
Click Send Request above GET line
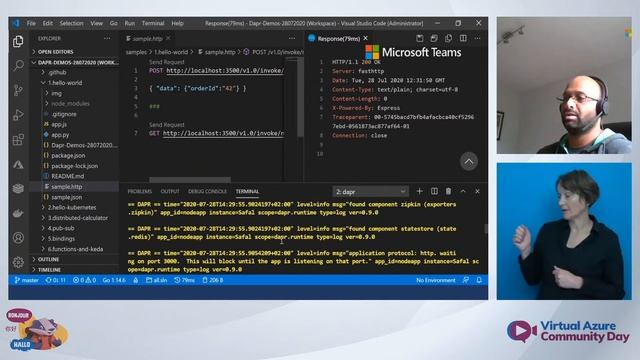pos(167,124)
